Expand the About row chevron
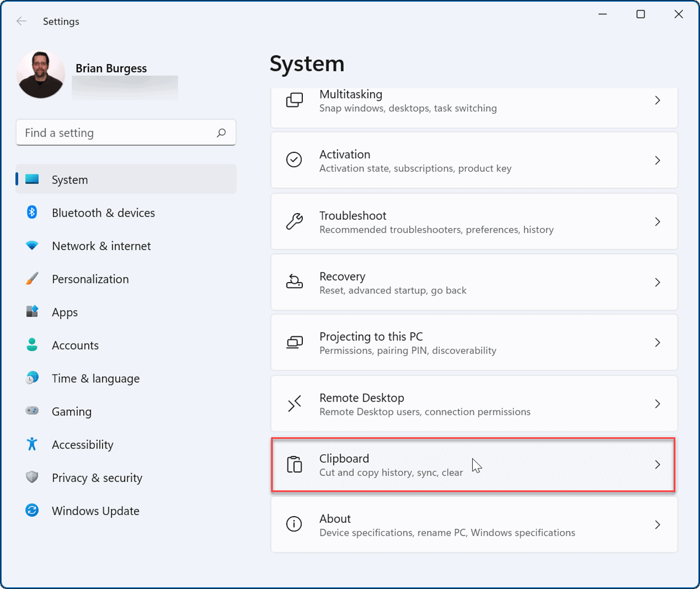Viewport: 700px width, 589px height. tap(658, 524)
